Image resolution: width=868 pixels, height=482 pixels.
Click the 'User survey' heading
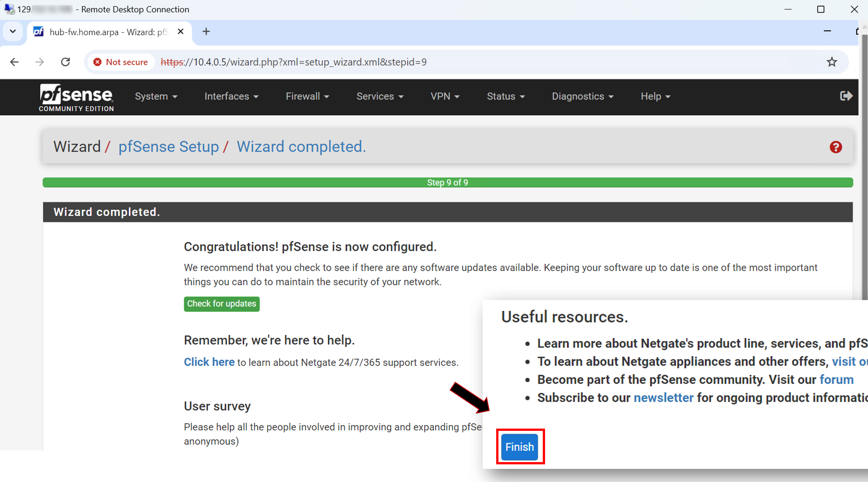point(217,406)
